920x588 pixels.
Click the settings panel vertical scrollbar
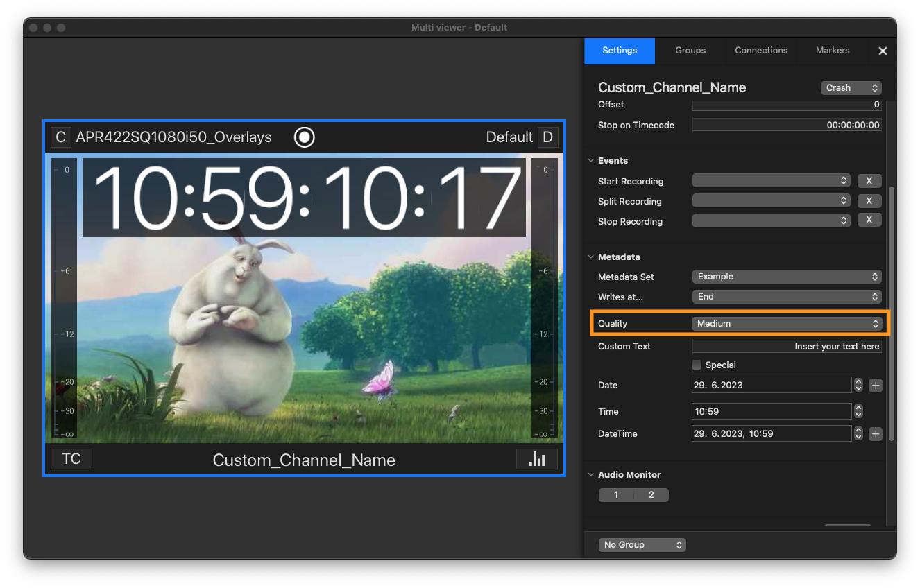pos(892,312)
